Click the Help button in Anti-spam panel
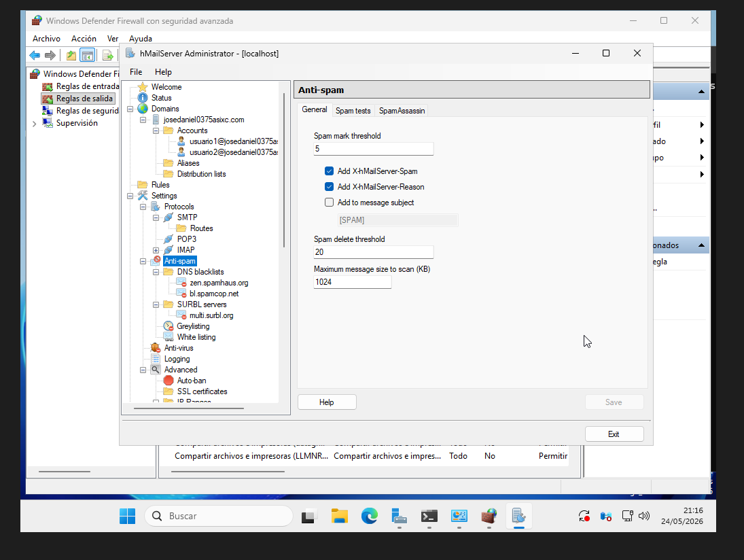Viewport: 744px width, 560px height. click(327, 402)
